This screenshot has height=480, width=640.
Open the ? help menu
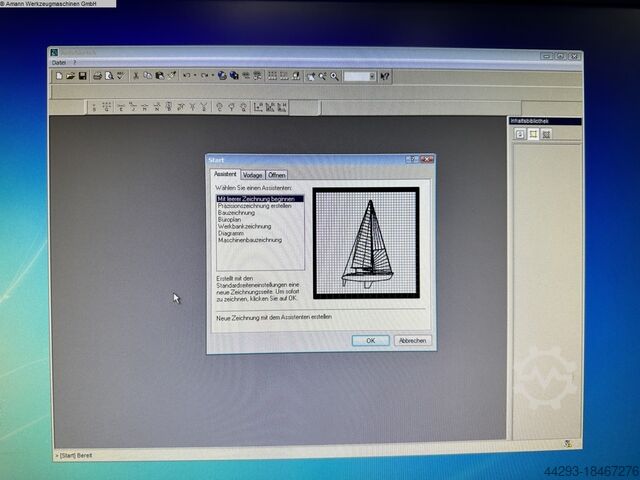(74, 63)
